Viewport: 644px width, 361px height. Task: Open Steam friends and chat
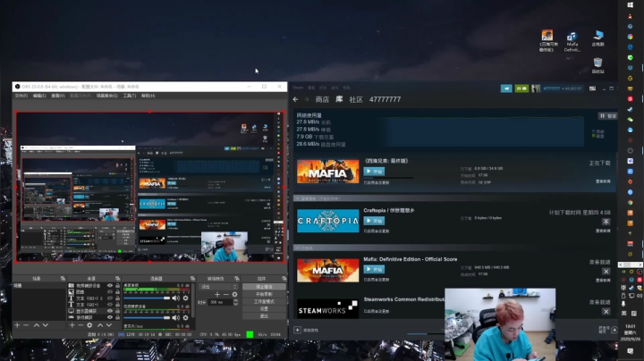(608, 330)
